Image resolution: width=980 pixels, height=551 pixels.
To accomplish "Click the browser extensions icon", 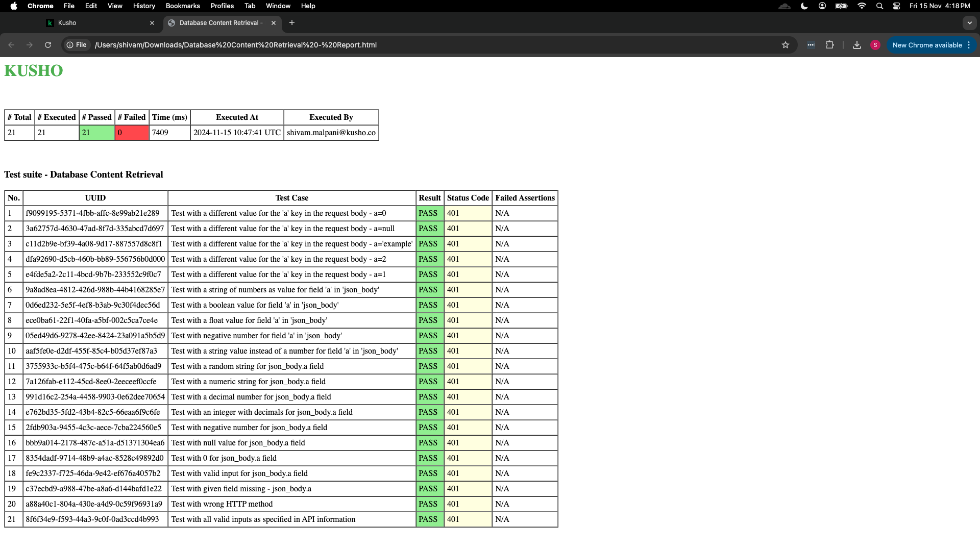I will pos(829,45).
